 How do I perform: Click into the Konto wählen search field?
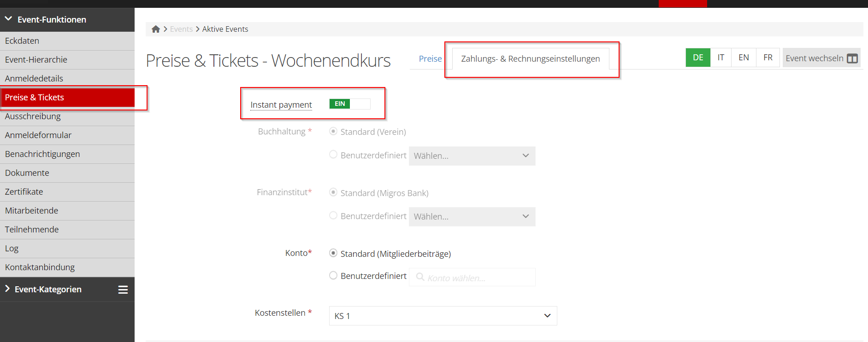(472, 277)
